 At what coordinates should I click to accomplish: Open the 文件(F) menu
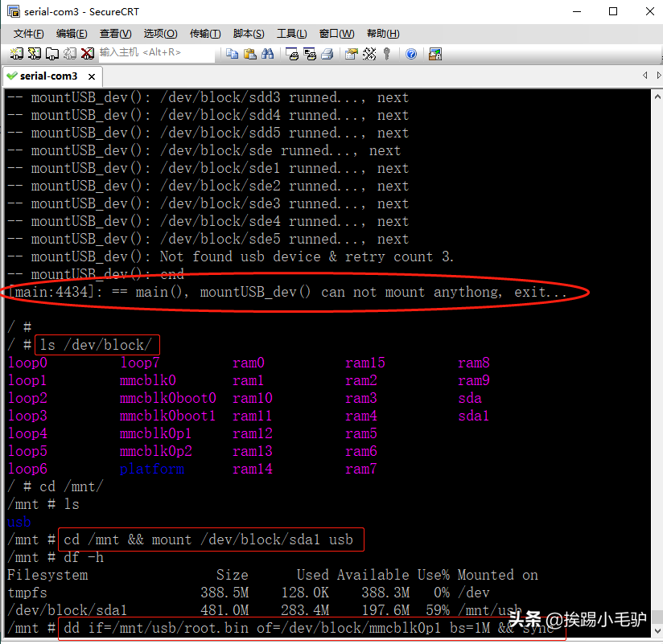point(28,34)
